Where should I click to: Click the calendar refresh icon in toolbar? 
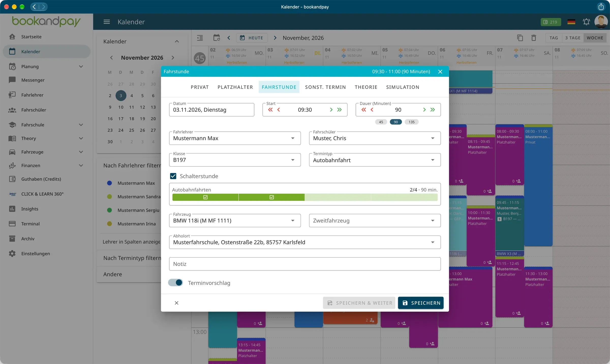216,38
